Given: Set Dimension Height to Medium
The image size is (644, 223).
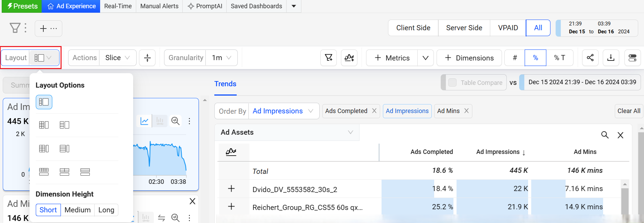Looking at the screenshot, I should click(x=77, y=210).
